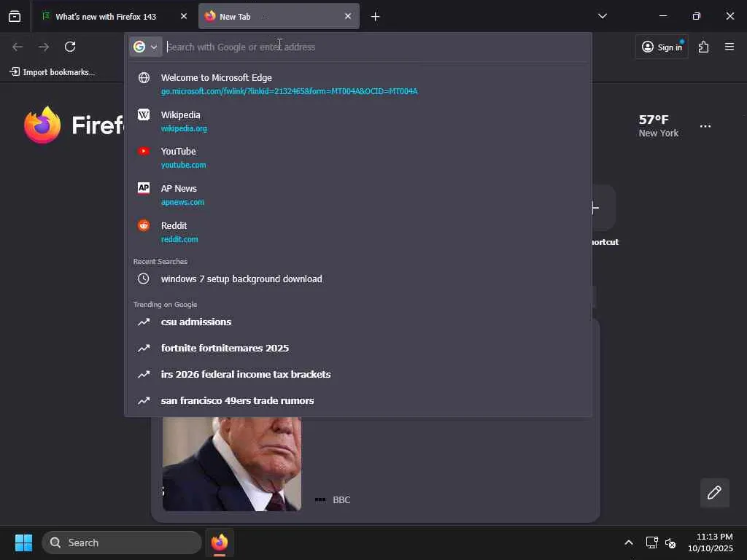Open the BBC news story thumbnail
This screenshot has width=747, height=560.
pos(231,464)
